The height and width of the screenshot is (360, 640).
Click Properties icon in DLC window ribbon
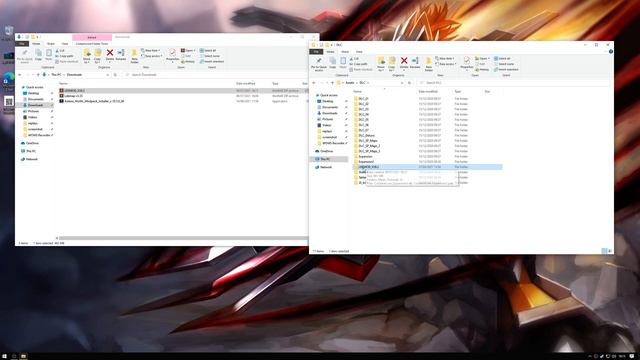pos(467,63)
